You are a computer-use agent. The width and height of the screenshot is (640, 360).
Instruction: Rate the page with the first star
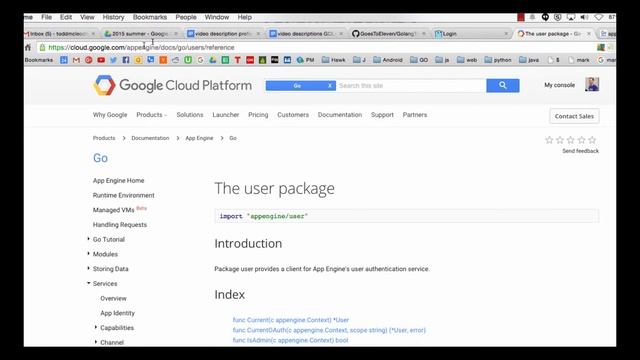[x=549, y=140]
